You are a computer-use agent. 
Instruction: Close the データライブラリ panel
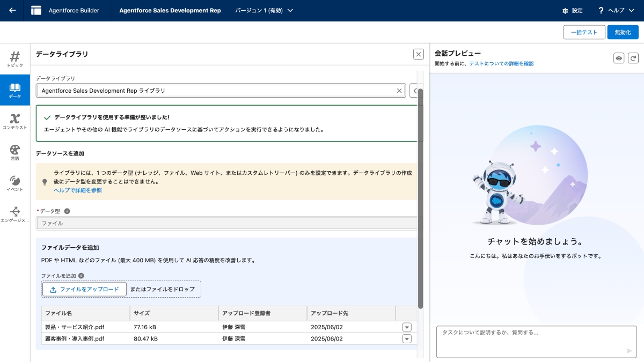[x=419, y=54]
